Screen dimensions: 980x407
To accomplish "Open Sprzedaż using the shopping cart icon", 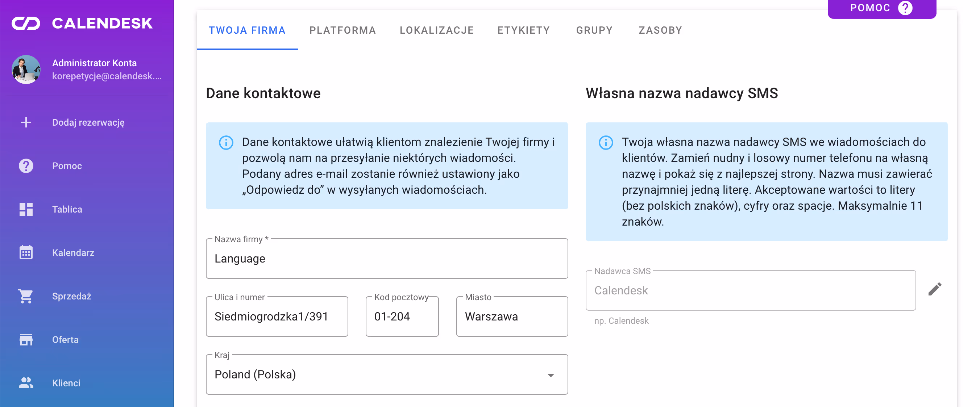I will coord(25,296).
